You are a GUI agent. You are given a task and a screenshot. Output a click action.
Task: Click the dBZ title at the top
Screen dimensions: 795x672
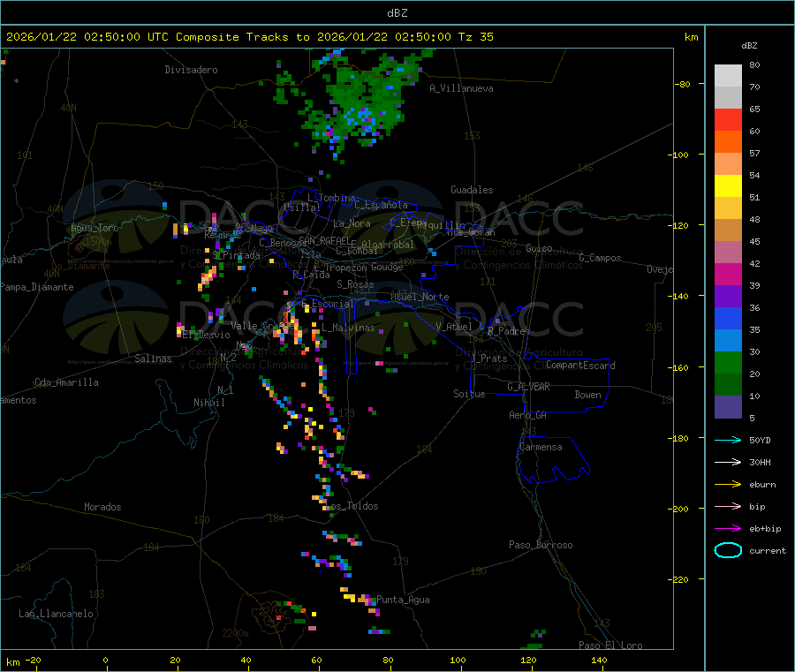pos(397,12)
